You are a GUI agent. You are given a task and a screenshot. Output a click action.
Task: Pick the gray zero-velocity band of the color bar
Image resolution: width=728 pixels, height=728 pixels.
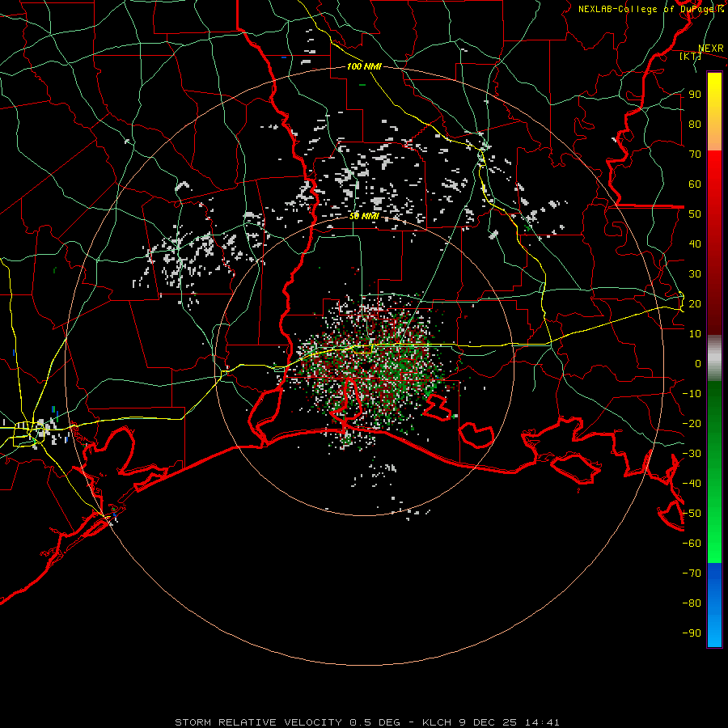point(714,358)
